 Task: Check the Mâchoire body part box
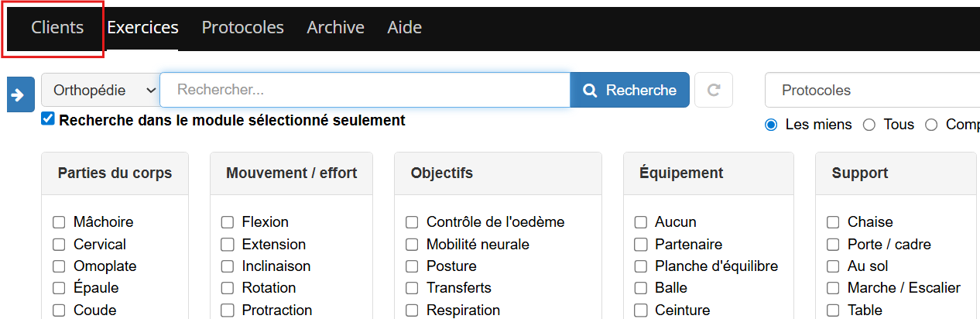59,222
